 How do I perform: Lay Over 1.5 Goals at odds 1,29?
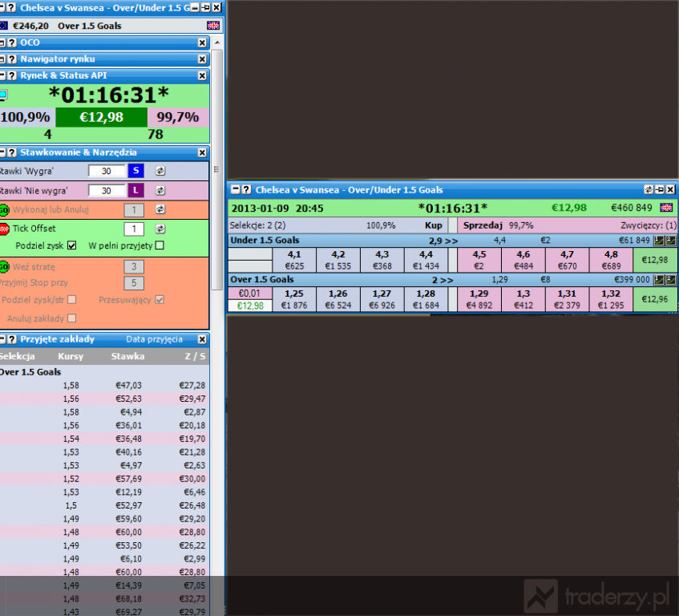pos(479,299)
